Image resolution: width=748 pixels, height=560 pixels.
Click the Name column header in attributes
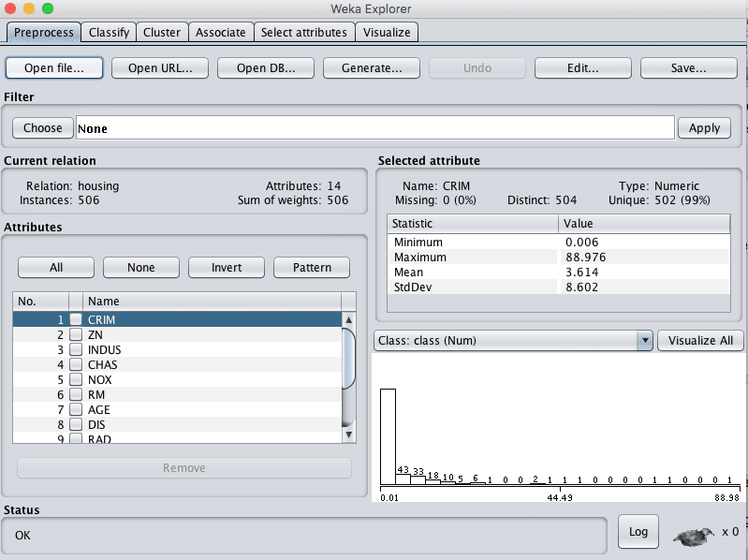click(212, 302)
